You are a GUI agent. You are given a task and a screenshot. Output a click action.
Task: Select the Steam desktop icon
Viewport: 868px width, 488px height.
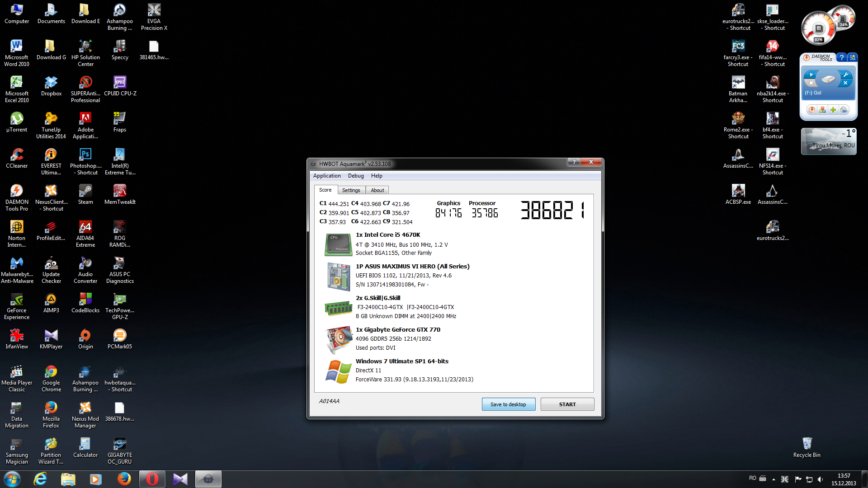(x=85, y=195)
